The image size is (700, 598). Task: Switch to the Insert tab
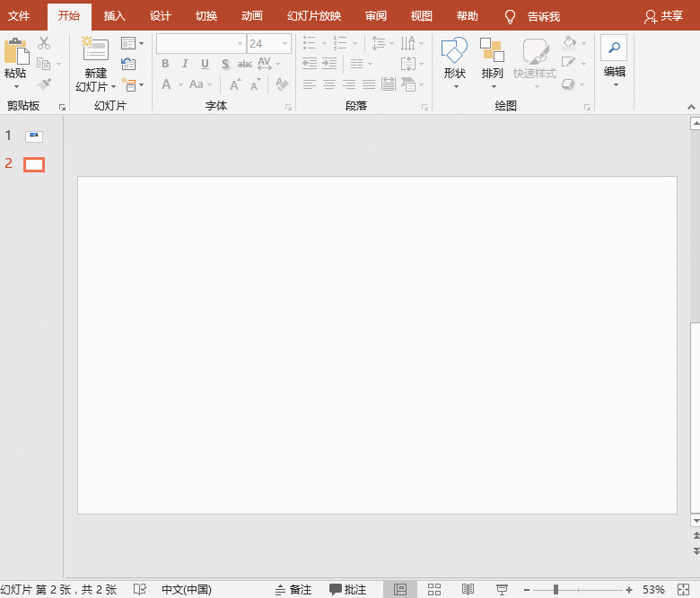[114, 16]
